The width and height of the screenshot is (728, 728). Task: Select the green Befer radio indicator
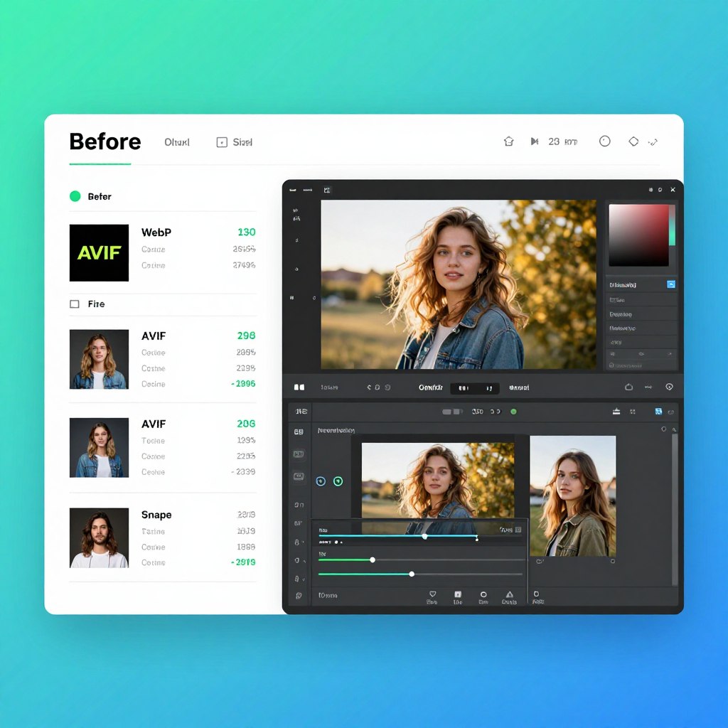[x=75, y=196]
